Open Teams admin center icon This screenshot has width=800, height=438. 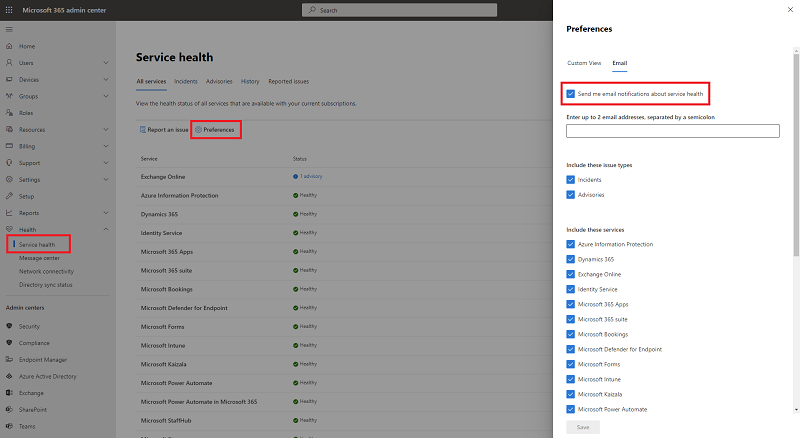9,426
